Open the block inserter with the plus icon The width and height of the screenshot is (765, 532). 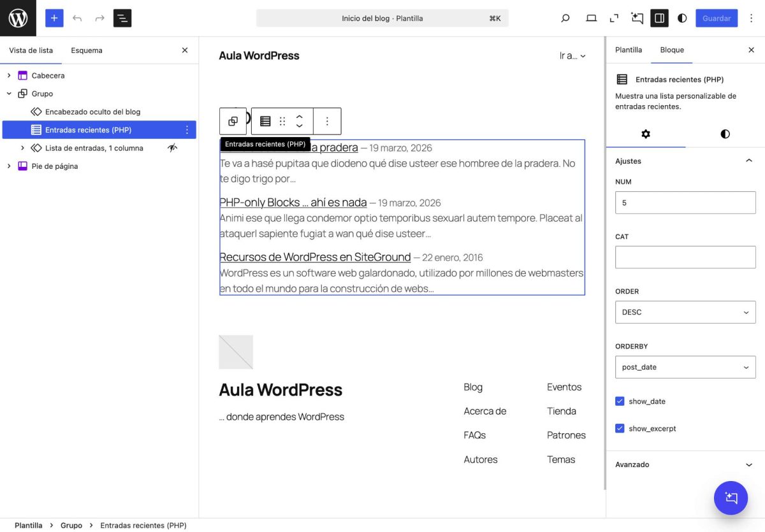tap(54, 18)
